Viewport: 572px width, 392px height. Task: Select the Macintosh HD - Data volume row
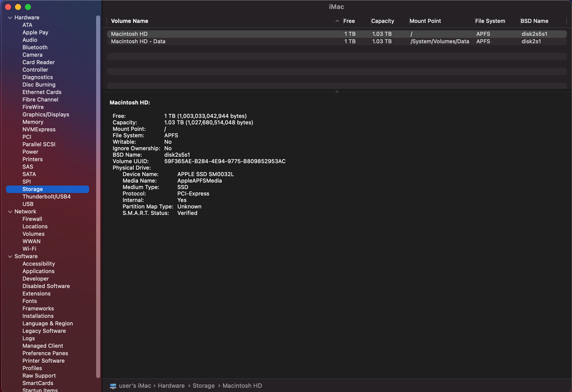tap(337, 41)
